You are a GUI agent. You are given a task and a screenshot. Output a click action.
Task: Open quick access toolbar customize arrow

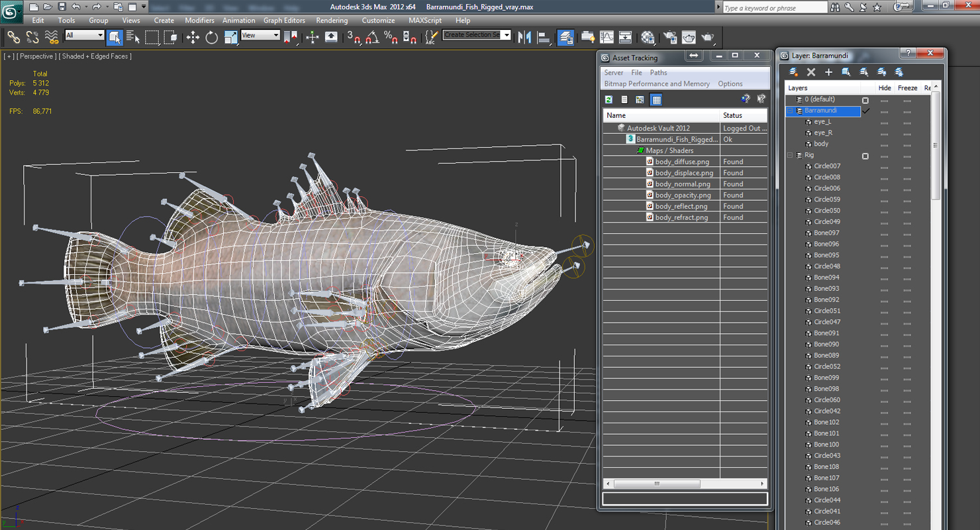[144, 7]
